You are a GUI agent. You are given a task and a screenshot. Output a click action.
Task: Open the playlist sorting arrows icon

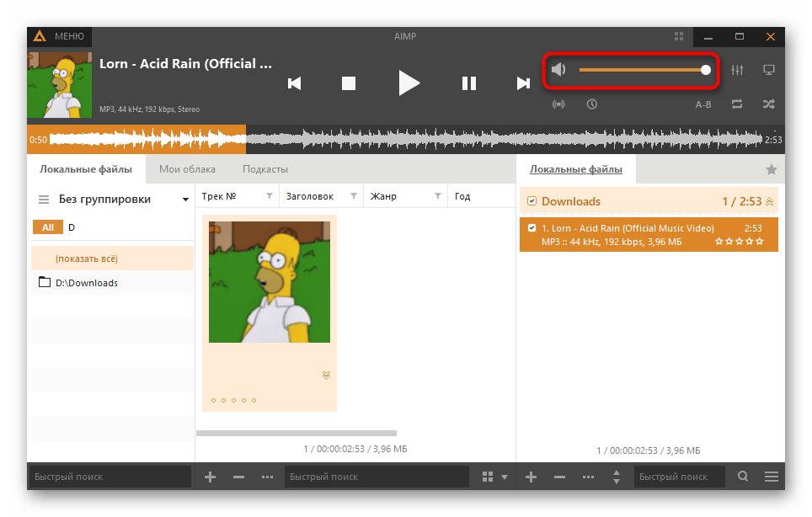[x=617, y=477]
